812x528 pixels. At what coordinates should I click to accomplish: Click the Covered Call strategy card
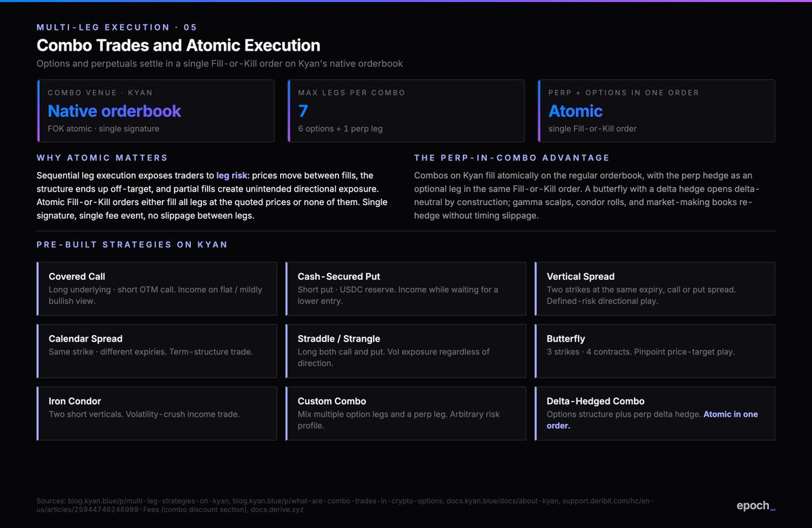click(157, 288)
